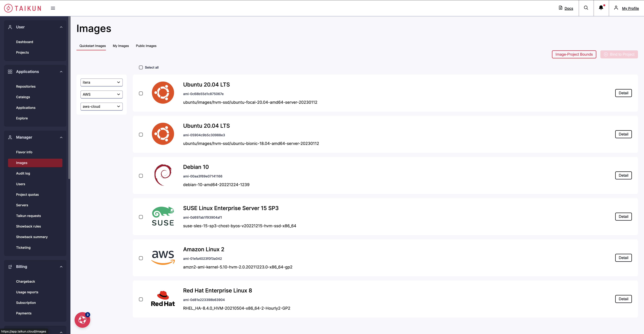
Task: Open the AWS cloud type dropdown
Action: [102, 94]
